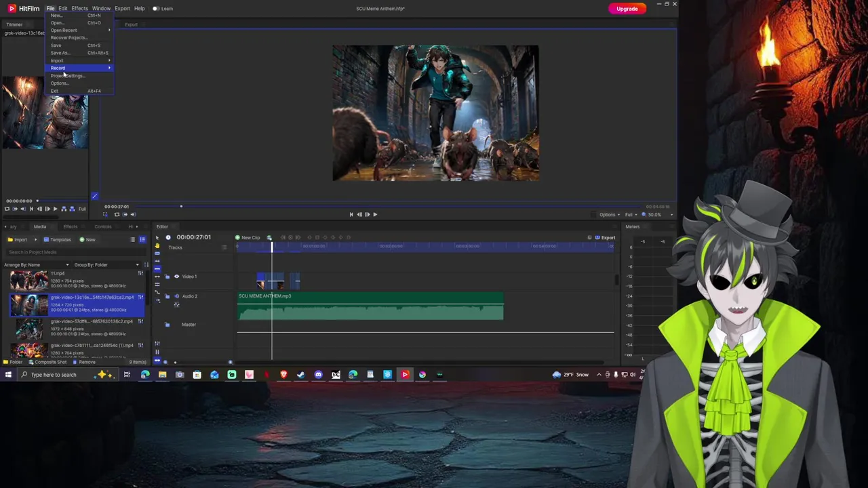Open viewer Full quality dropdown

(x=631, y=215)
